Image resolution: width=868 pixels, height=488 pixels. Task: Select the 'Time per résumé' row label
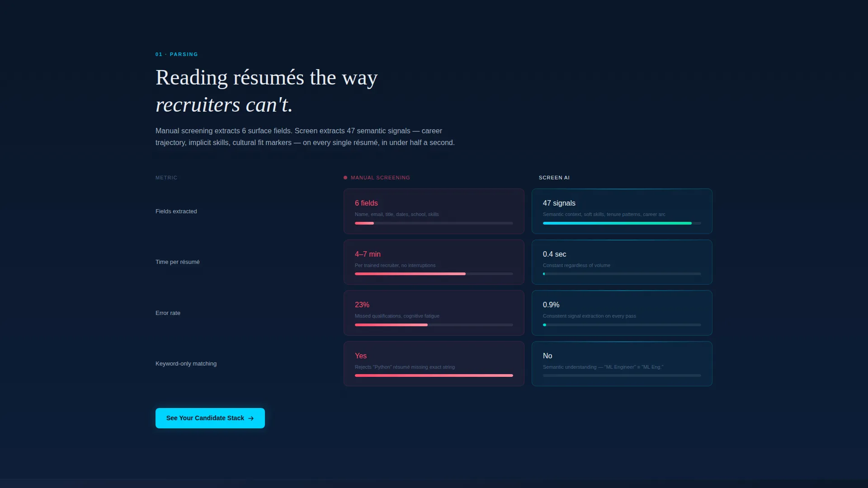178,262
